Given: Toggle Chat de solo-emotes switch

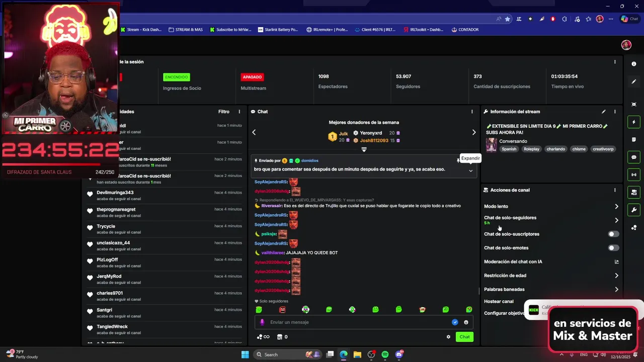Looking at the screenshot, I should [x=613, y=248].
